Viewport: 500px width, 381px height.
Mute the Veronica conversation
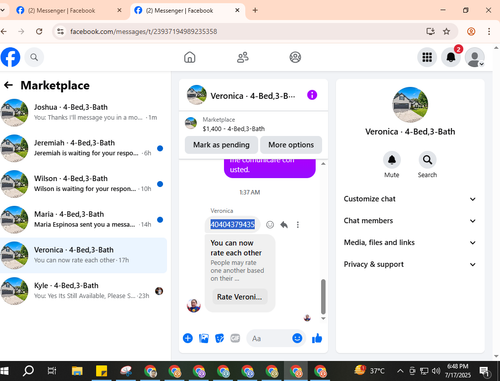click(392, 160)
